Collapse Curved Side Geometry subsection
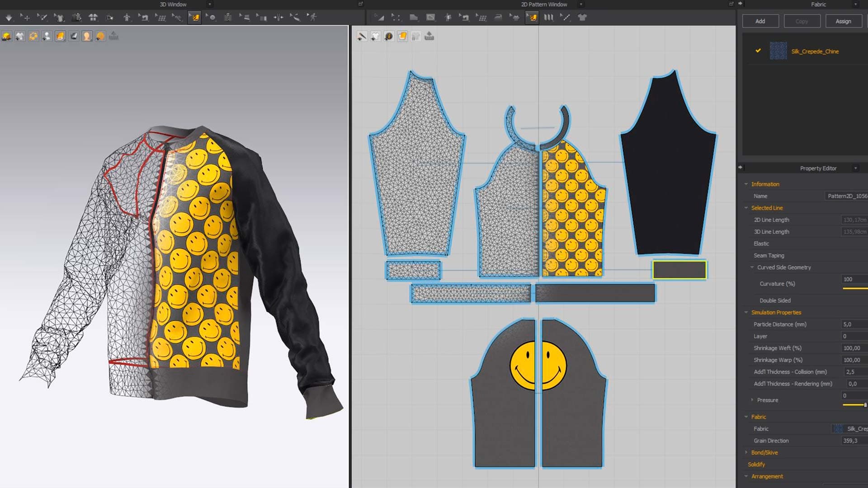Image resolution: width=868 pixels, height=488 pixels. click(x=752, y=267)
